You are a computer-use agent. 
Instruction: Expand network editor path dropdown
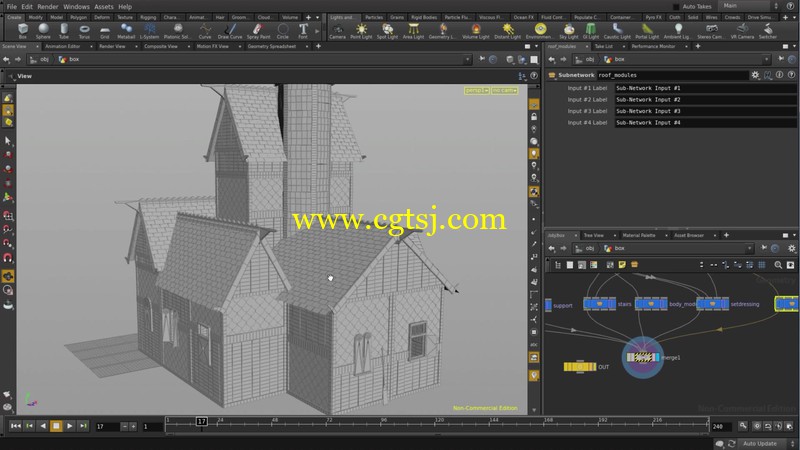[x=749, y=248]
